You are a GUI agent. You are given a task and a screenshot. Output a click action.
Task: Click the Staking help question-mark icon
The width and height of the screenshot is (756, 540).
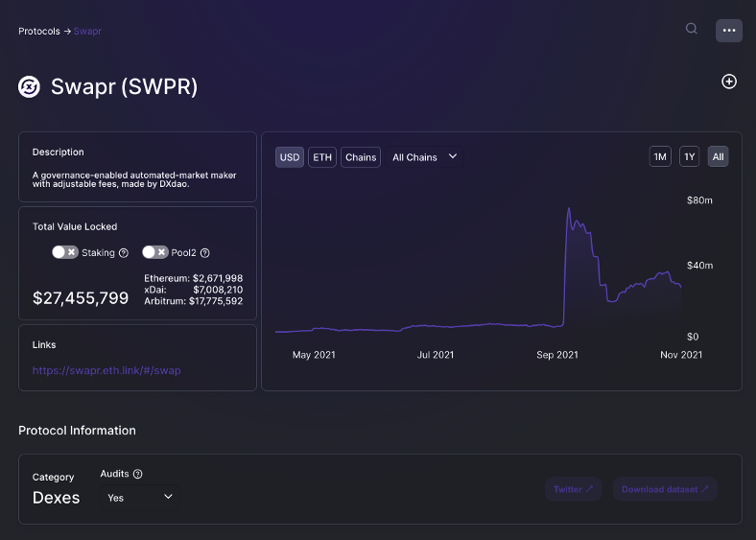124,252
